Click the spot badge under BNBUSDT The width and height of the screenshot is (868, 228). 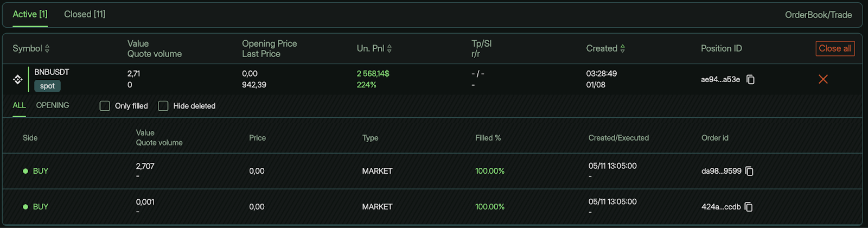pyautogui.click(x=47, y=86)
